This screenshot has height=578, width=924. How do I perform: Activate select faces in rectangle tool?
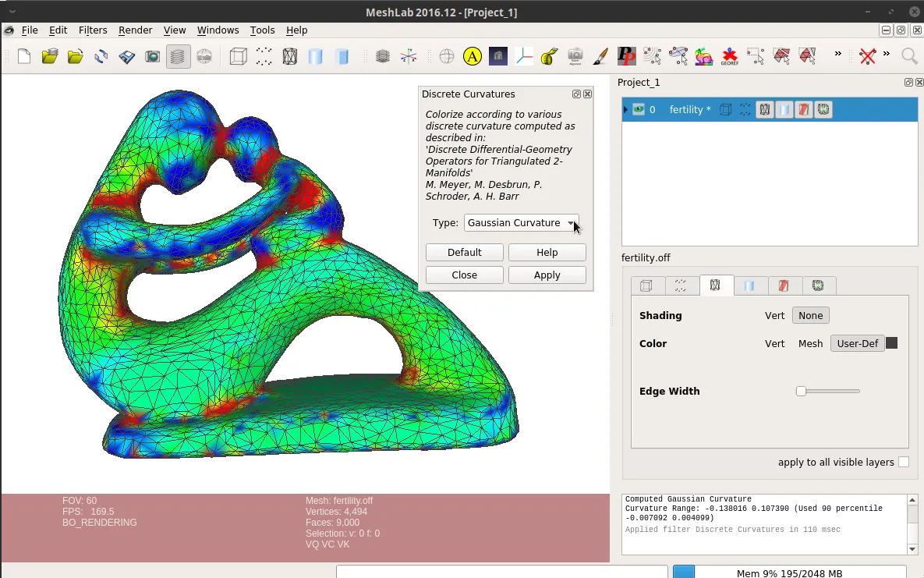[781, 57]
